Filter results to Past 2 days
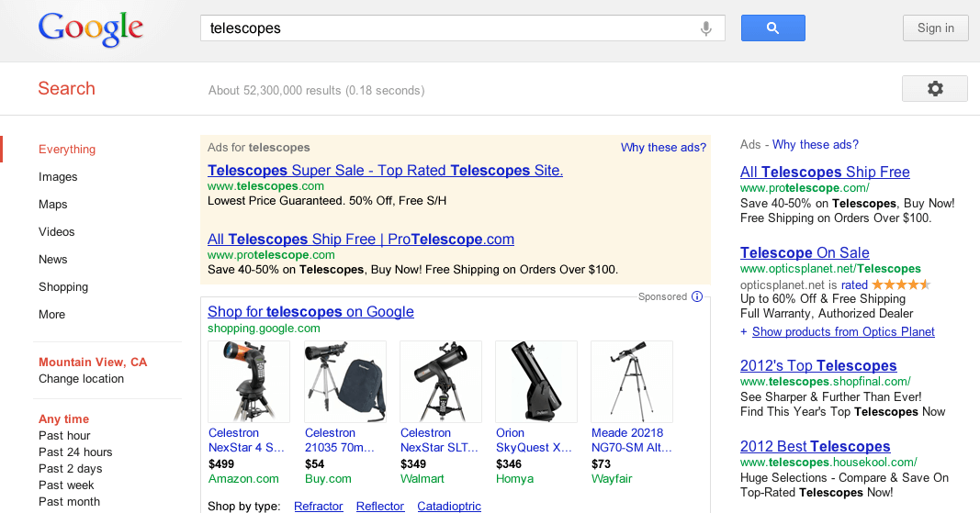The width and height of the screenshot is (980, 513). (71, 469)
